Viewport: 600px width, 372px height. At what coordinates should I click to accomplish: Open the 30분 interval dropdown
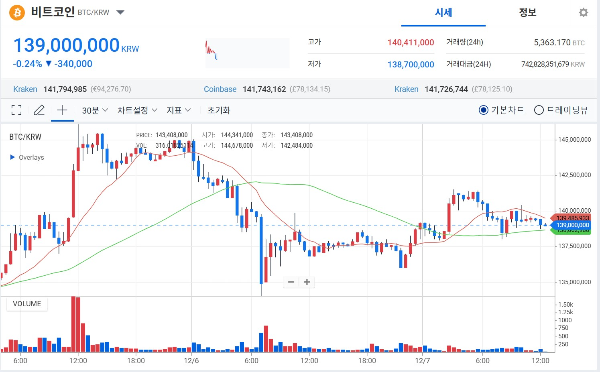[95, 110]
